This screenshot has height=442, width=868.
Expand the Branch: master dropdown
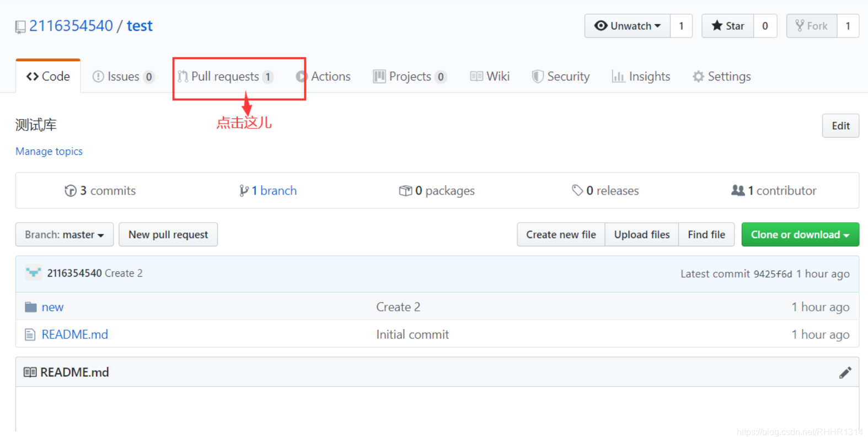(x=65, y=235)
